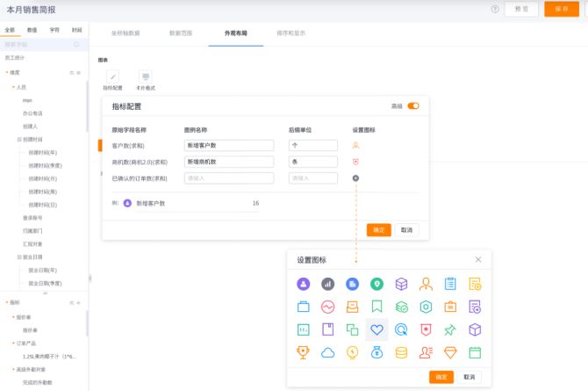This screenshot has width=588, height=391.
Task: Toggle the 高级 advanced switch off
Action: (413, 106)
